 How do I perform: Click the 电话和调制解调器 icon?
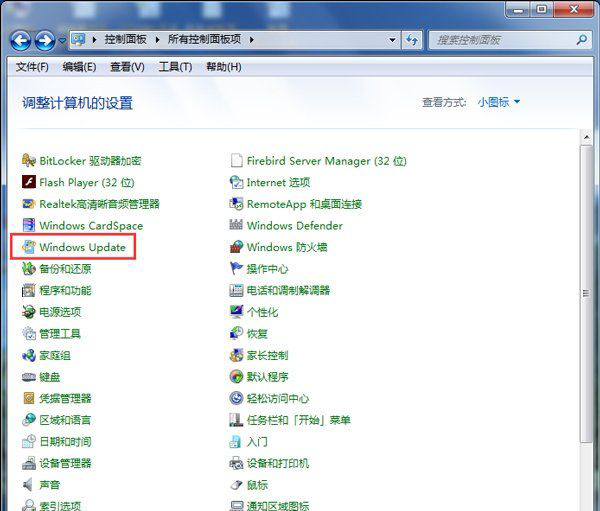(236, 291)
